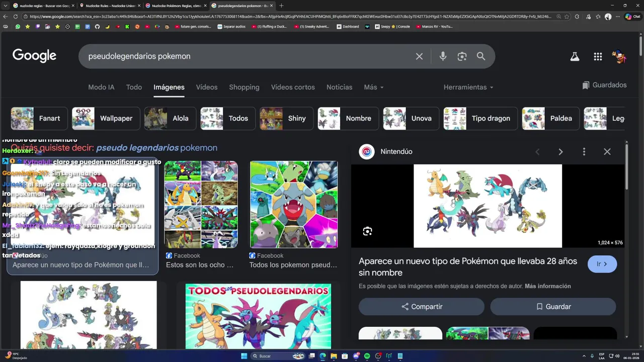
Task: Open Dashboard bookmark
Action: [348, 27]
